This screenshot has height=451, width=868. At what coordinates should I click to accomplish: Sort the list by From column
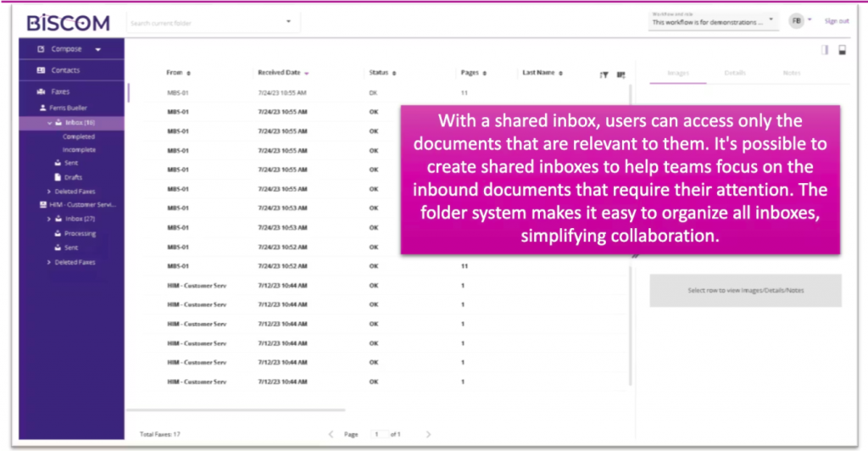click(x=178, y=73)
